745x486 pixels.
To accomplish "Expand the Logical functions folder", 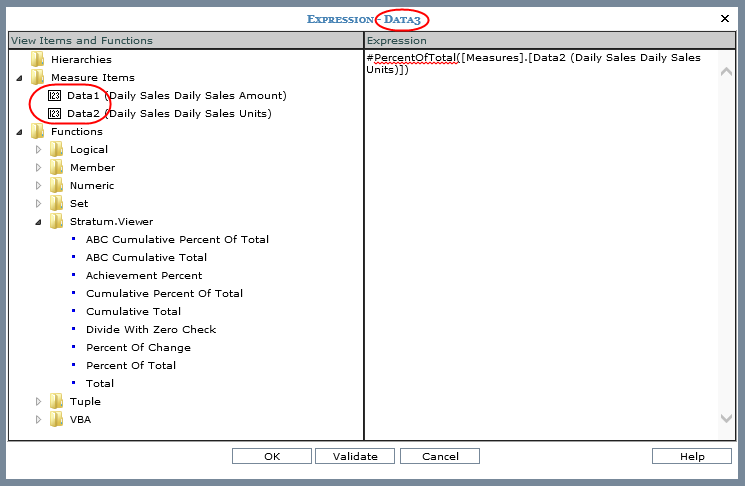I will pyautogui.click(x=38, y=150).
